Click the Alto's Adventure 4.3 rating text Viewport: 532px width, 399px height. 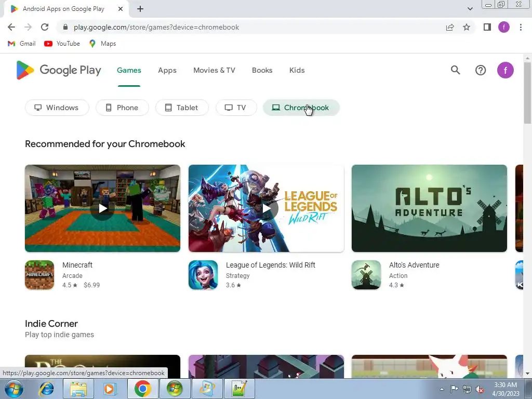(x=396, y=285)
